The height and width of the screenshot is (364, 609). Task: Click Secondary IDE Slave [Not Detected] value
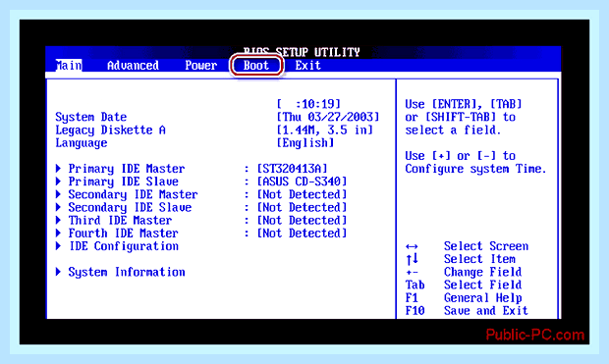point(302,208)
